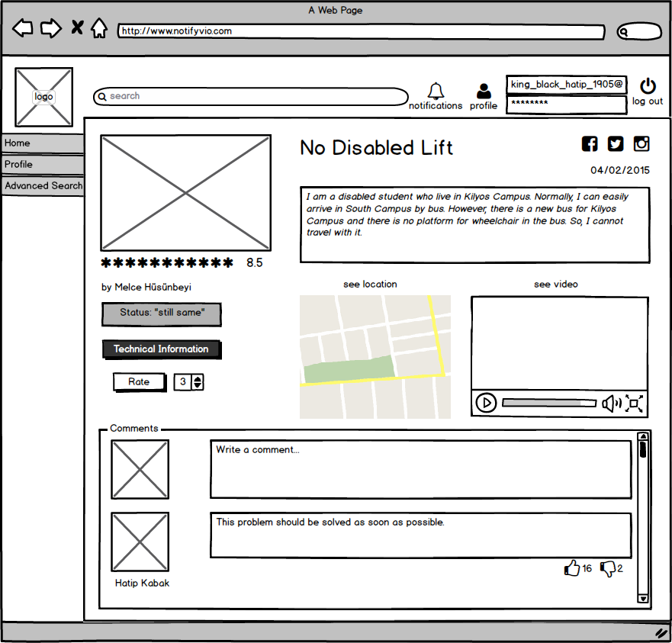The image size is (672, 643).
Task: Share on Instagram icon
Action: 641,144
